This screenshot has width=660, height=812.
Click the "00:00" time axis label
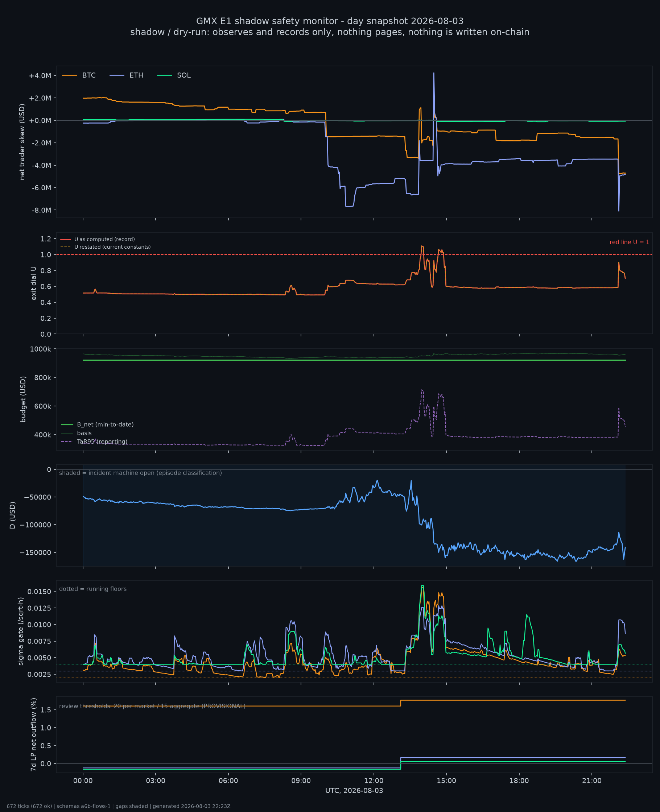tap(83, 781)
